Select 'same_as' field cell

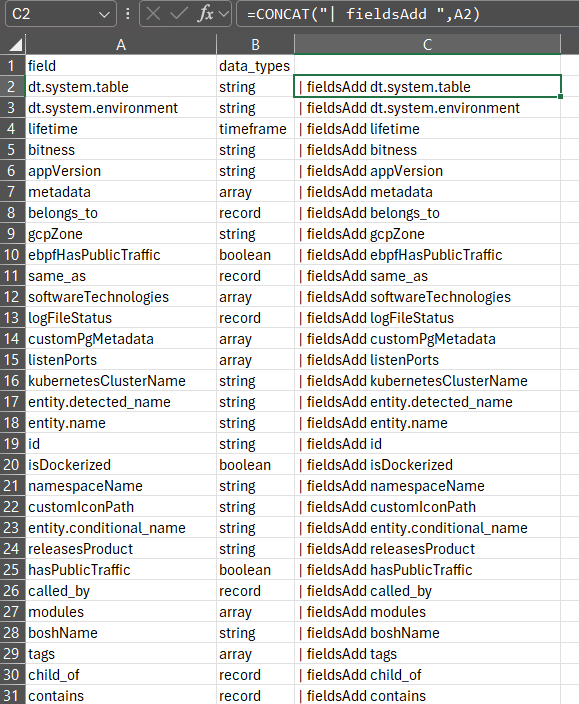121,276
